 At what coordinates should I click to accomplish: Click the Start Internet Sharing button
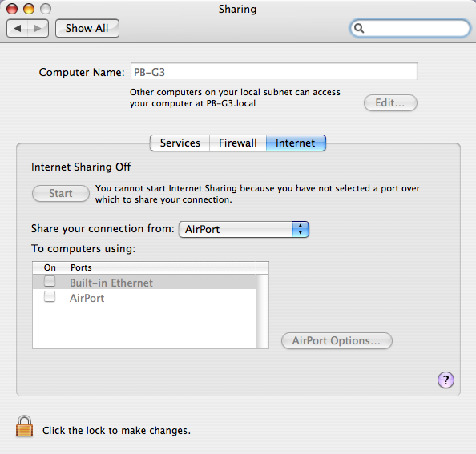[61, 193]
